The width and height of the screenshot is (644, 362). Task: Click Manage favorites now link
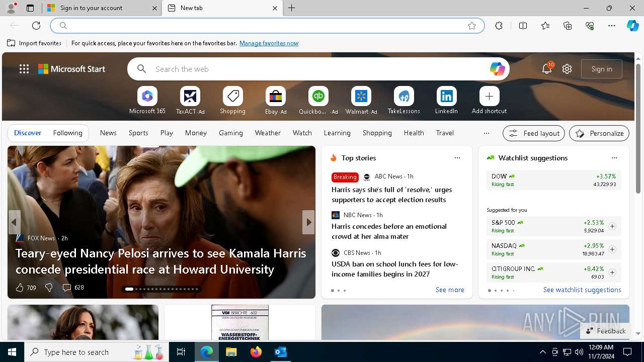pyautogui.click(x=269, y=43)
